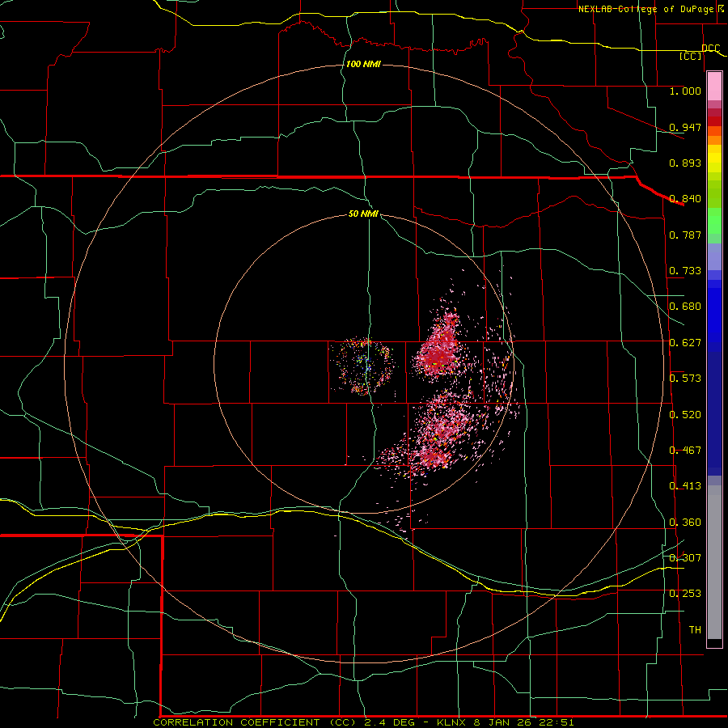728x728 pixels.
Task: Click the 0.947 legend value
Action: coord(685,127)
